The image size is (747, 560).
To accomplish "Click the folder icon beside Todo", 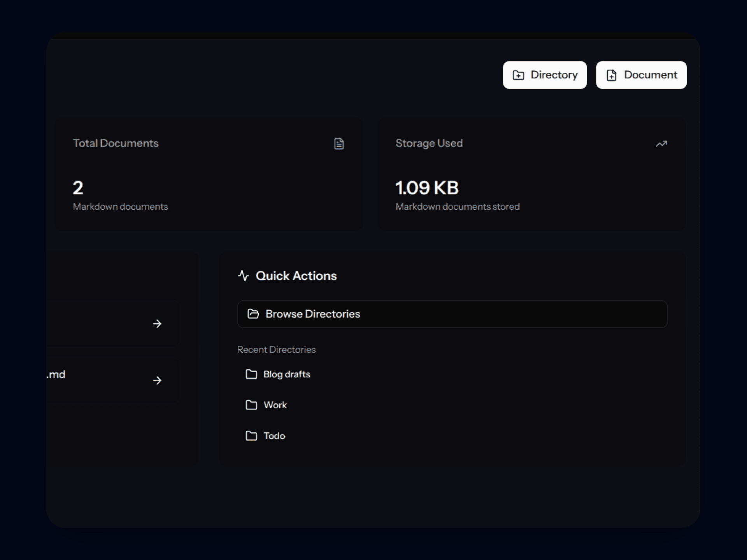I will click(251, 436).
